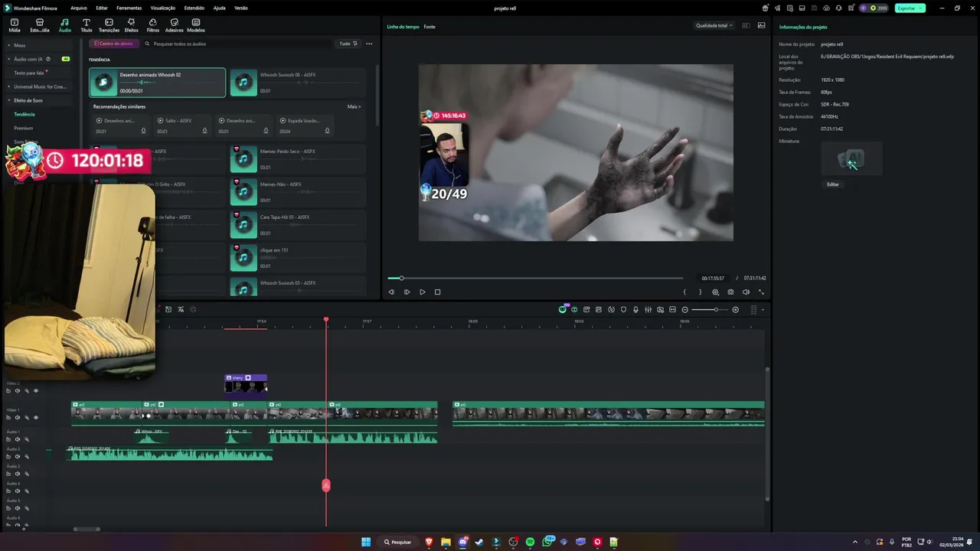
Task: Open the Arquivo menu
Action: (78, 8)
